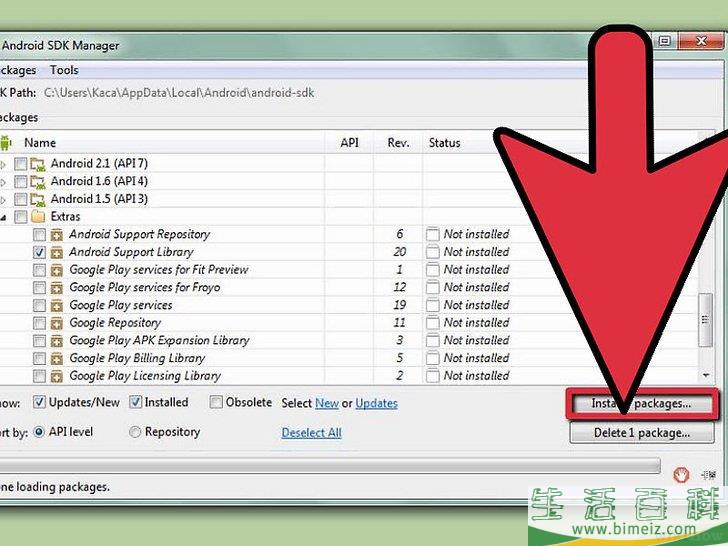Screen dimensions: 728x546
Task: Expand the Android 1.6 (API 4) tree node
Action: tap(3, 182)
